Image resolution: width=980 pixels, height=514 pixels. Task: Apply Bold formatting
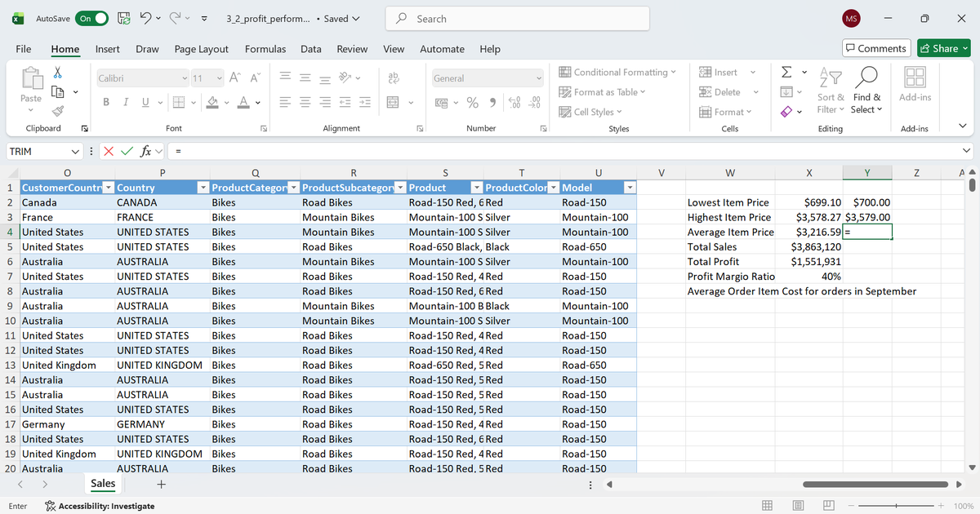[x=106, y=102]
